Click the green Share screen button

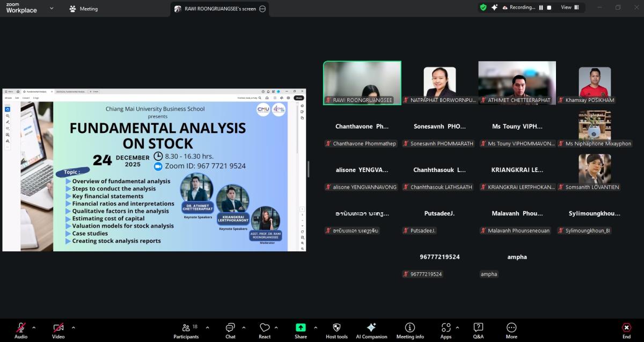point(301,330)
